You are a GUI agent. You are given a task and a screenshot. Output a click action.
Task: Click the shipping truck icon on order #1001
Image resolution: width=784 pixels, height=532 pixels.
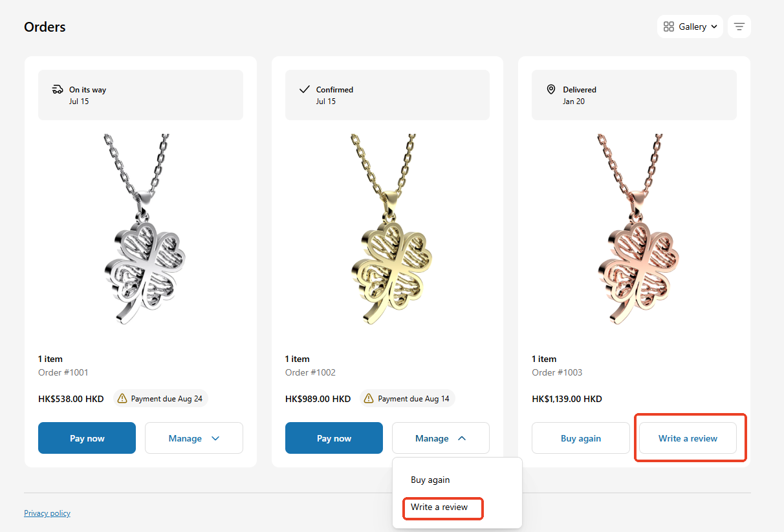[x=58, y=89]
